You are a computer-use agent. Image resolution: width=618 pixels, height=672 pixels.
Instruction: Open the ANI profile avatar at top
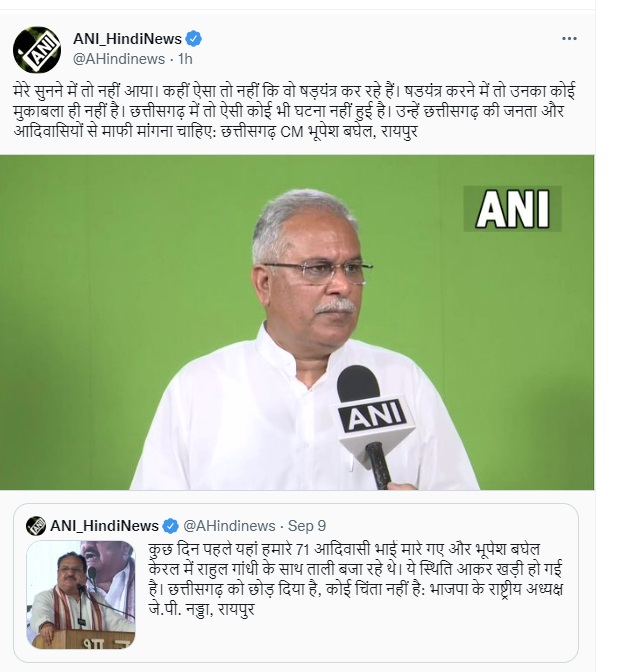point(37,50)
